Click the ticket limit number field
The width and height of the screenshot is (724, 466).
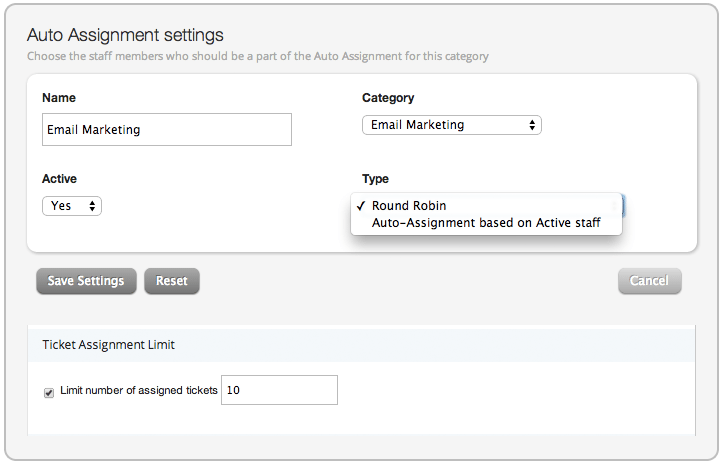click(279, 390)
